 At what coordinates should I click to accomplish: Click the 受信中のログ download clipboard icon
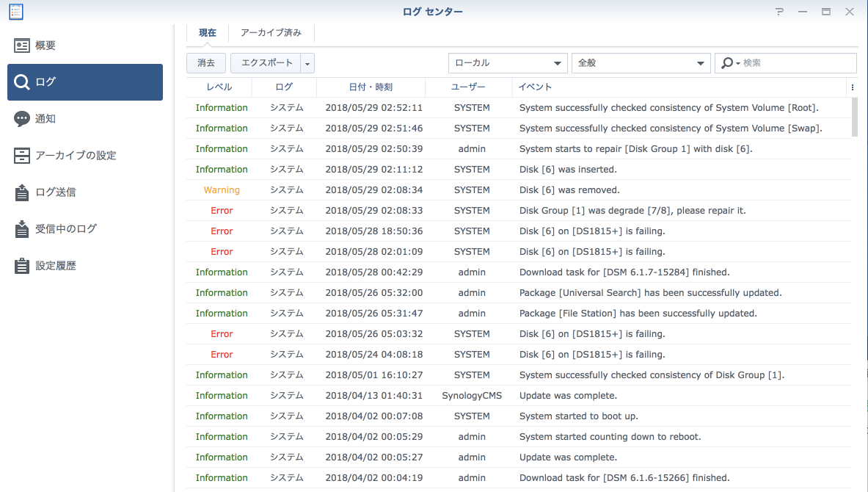[23, 229]
